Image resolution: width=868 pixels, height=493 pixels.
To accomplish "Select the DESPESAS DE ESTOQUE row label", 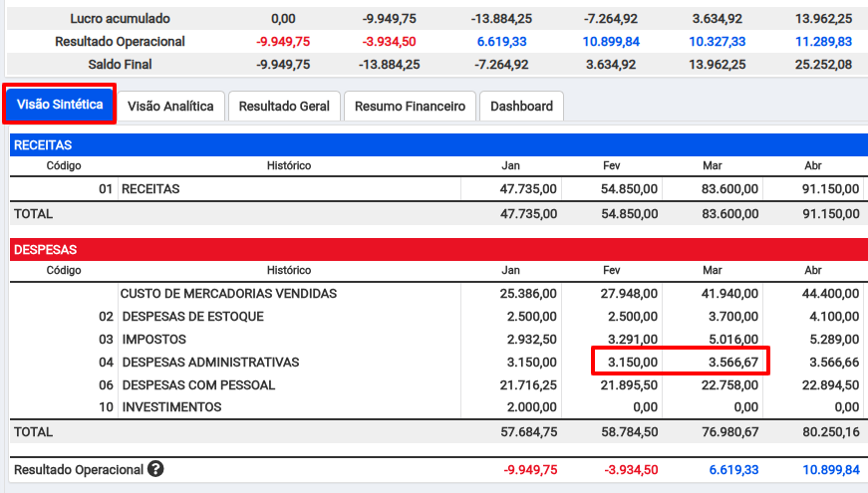I will tap(192, 317).
